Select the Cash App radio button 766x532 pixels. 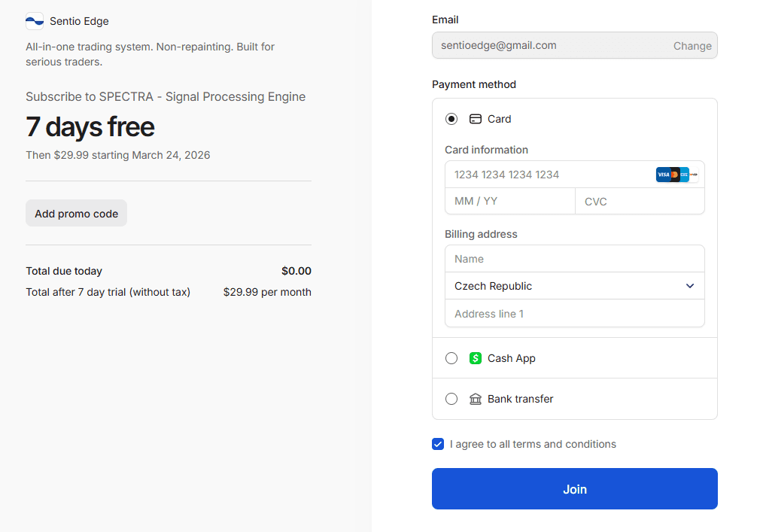point(451,358)
